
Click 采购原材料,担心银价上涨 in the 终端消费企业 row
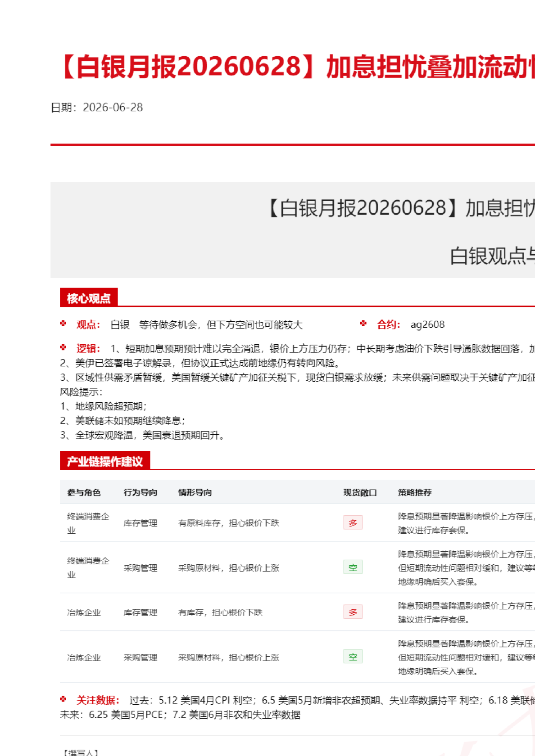coord(229,568)
